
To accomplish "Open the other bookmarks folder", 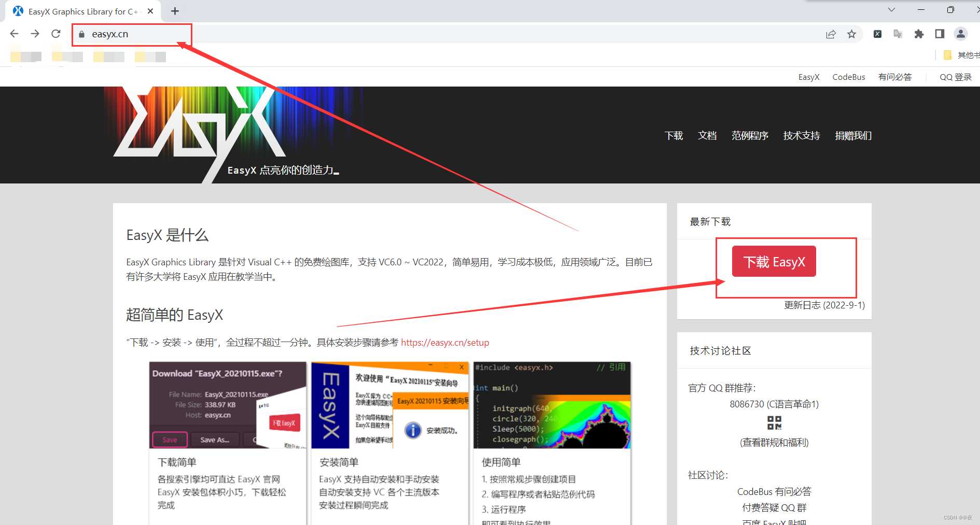I will [x=962, y=55].
